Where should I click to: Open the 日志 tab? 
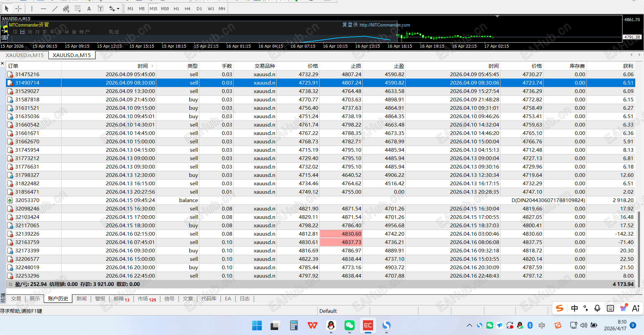pyautogui.click(x=245, y=299)
